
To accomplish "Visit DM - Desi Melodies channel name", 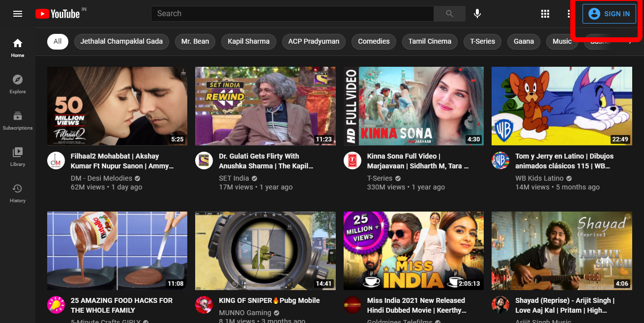I will 101,178.
